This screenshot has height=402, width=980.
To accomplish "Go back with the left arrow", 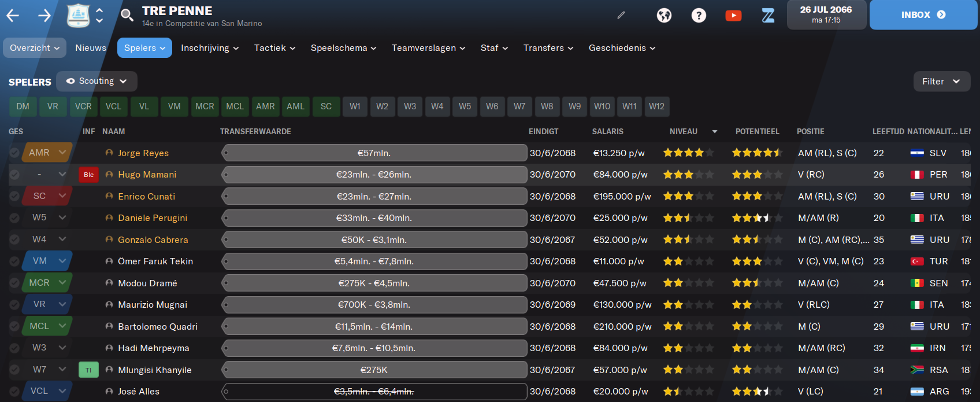I will click(13, 16).
